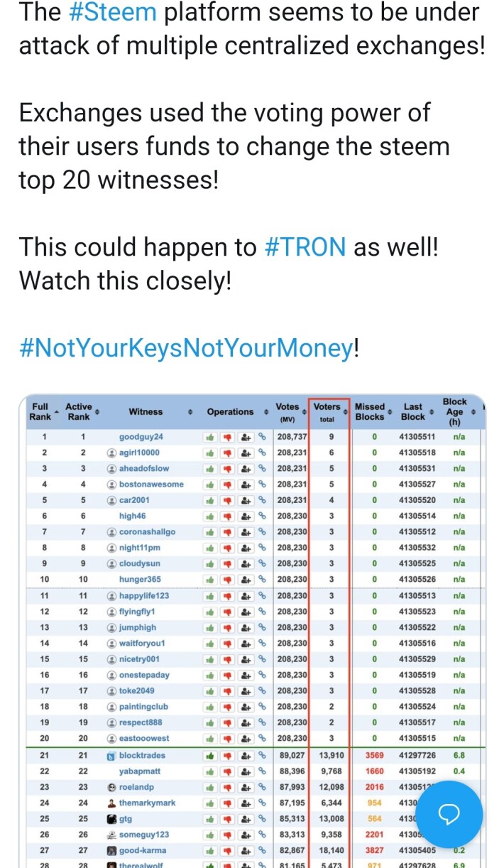Tap the floating chat bubble button
Viewport: 504px width, 868px height.
[x=449, y=815]
